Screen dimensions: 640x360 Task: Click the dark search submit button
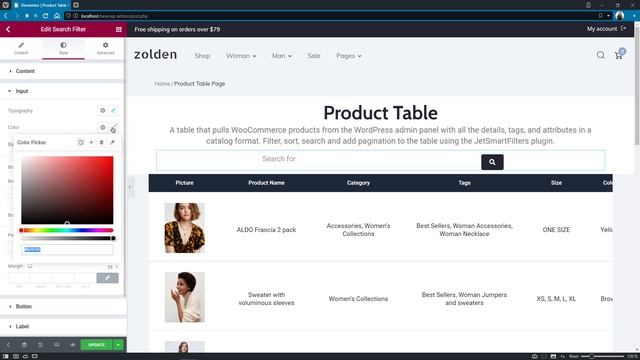pyautogui.click(x=492, y=162)
